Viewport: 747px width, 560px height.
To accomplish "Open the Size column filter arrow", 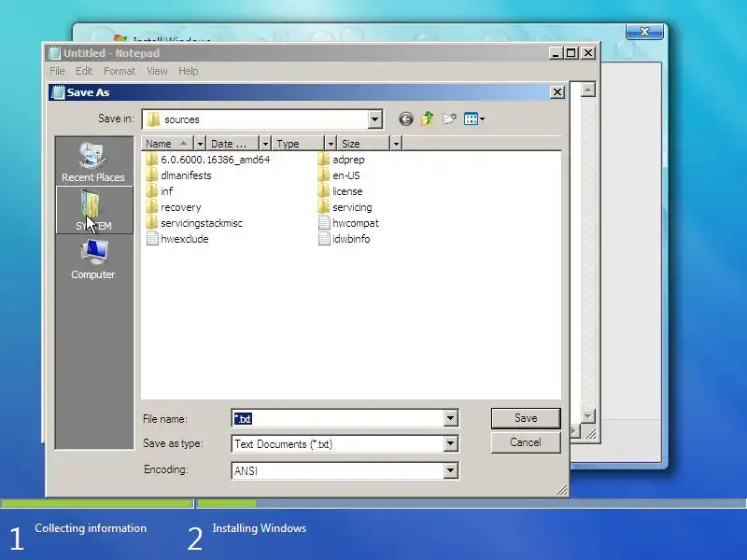I will pyautogui.click(x=396, y=144).
